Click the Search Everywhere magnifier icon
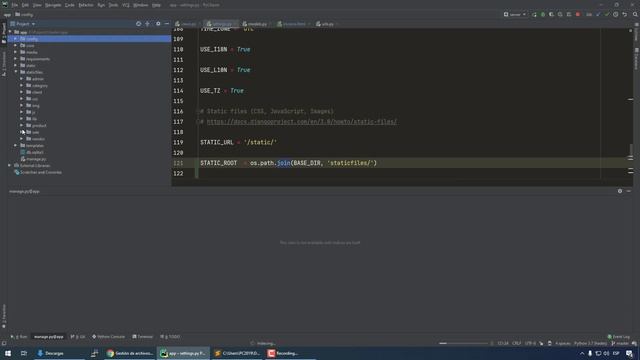Image resolution: width=640 pixels, height=360 pixels. coord(635,14)
